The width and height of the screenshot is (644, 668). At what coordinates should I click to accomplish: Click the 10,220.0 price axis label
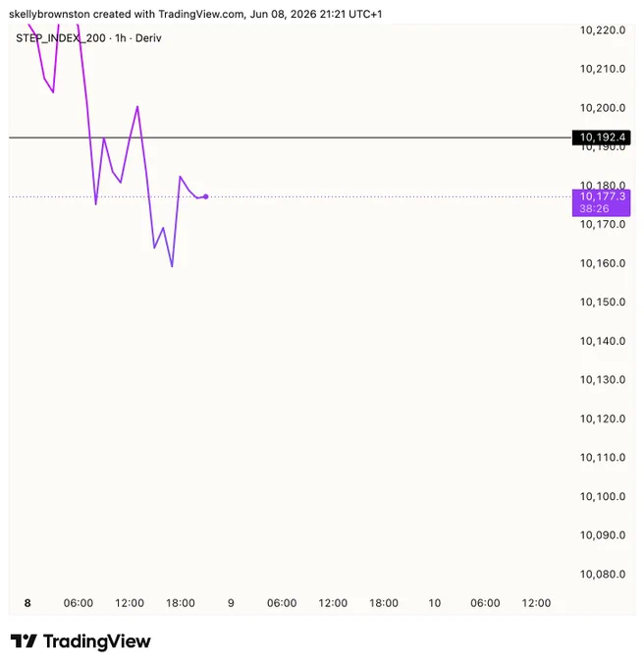[x=603, y=30]
